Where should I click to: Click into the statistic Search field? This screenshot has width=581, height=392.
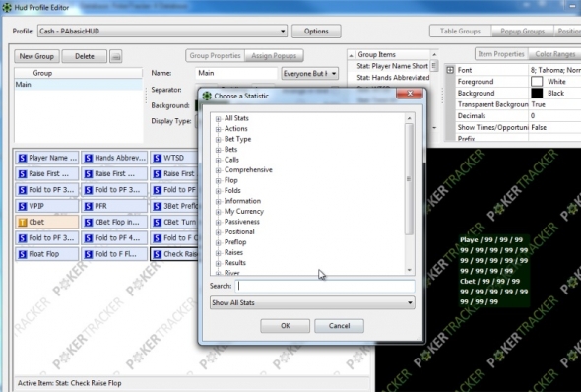tap(325, 286)
